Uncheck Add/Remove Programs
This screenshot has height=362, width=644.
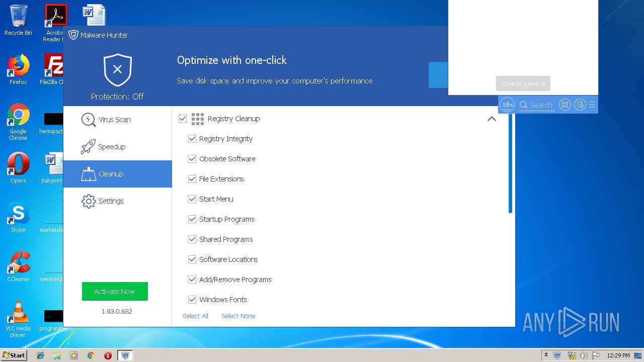click(x=192, y=280)
